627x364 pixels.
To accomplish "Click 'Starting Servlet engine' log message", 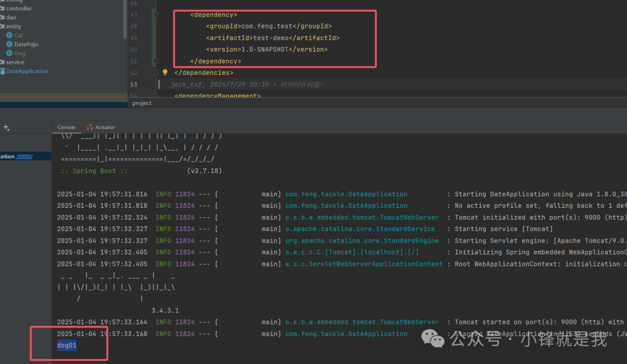I will click(x=540, y=241).
